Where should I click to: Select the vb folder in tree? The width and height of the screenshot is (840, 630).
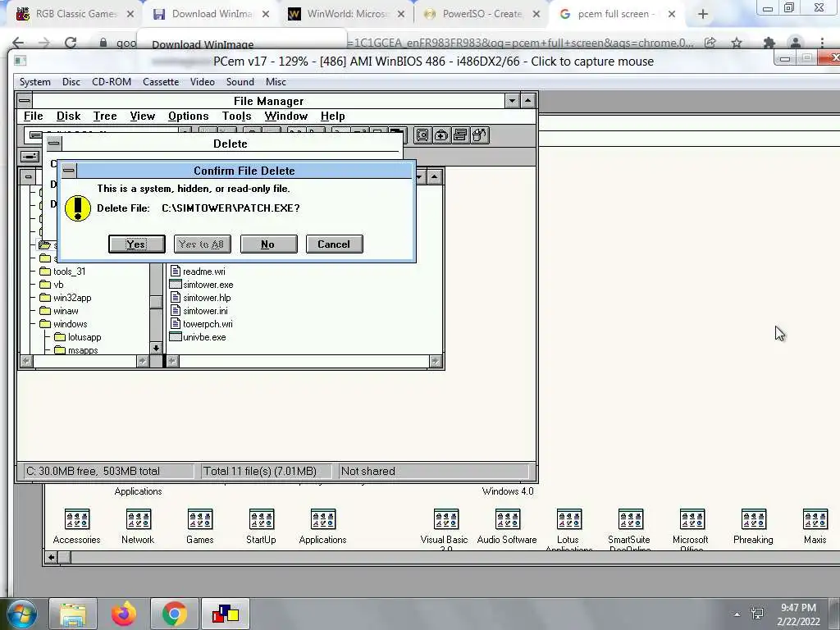pyautogui.click(x=52, y=285)
